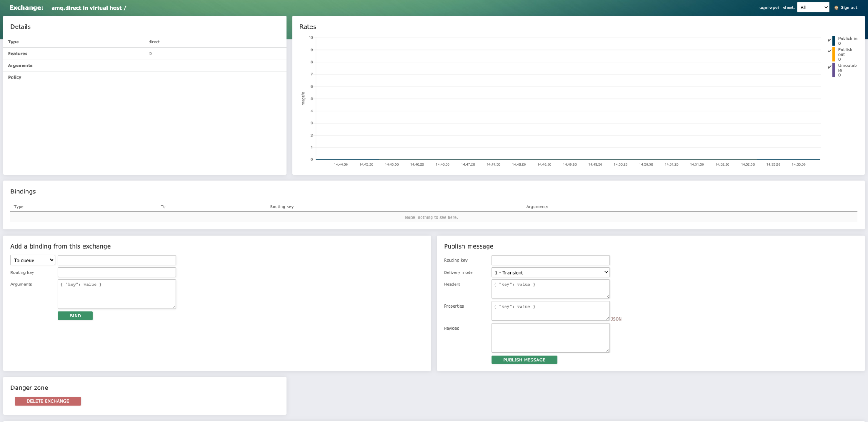Focus the Publish message Routing key field
Image resolution: width=868 pixels, height=422 pixels.
pos(550,260)
